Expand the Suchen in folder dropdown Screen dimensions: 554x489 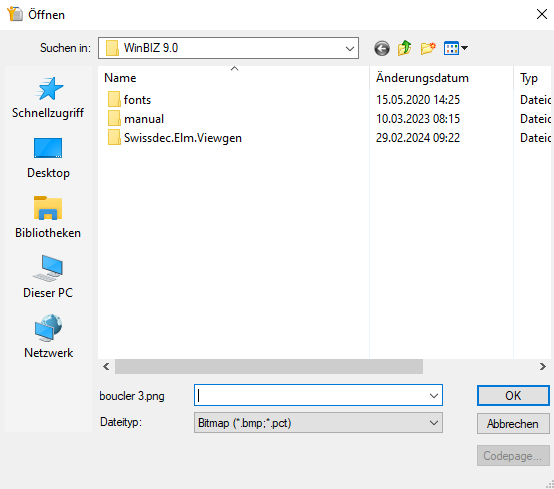point(349,48)
